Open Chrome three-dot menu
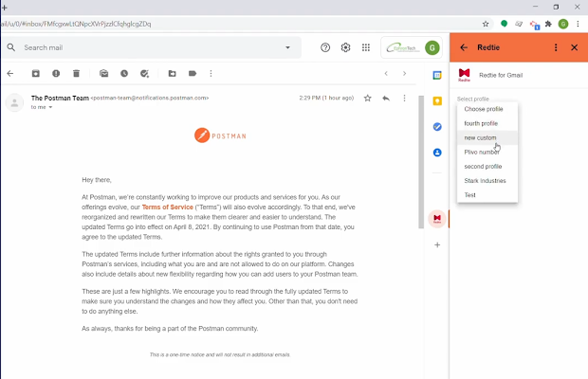The image size is (588, 379). tap(578, 24)
